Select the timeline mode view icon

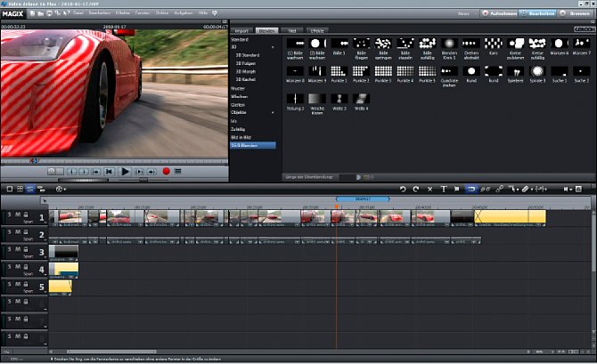pos(30,189)
